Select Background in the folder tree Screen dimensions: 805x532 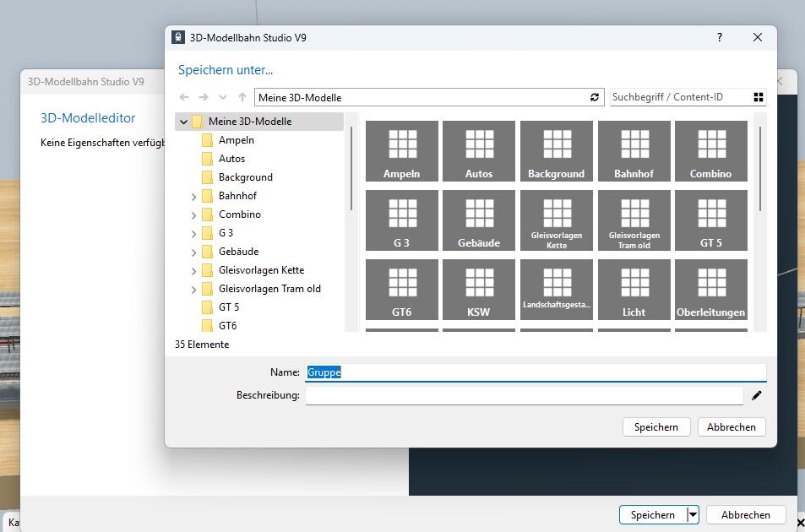coord(245,177)
